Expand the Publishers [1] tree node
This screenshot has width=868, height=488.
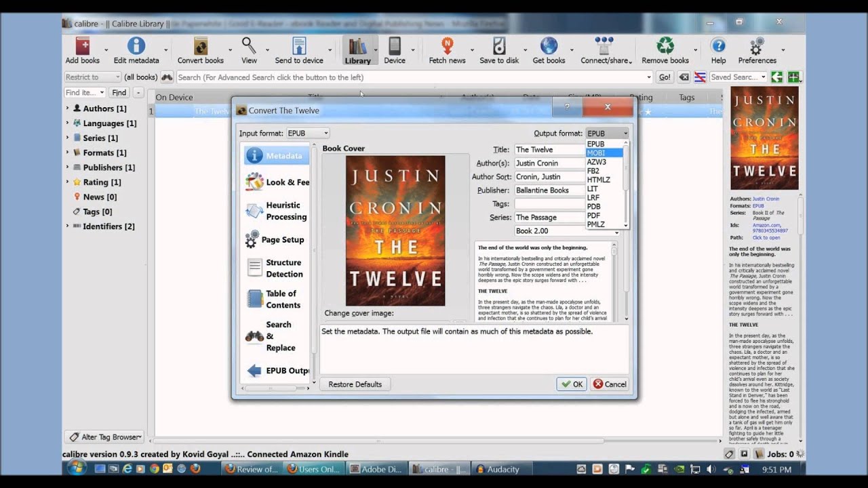[67, 167]
